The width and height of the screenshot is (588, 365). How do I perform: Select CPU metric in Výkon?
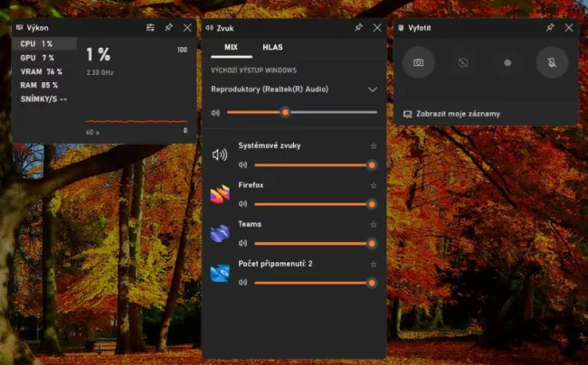click(x=44, y=43)
